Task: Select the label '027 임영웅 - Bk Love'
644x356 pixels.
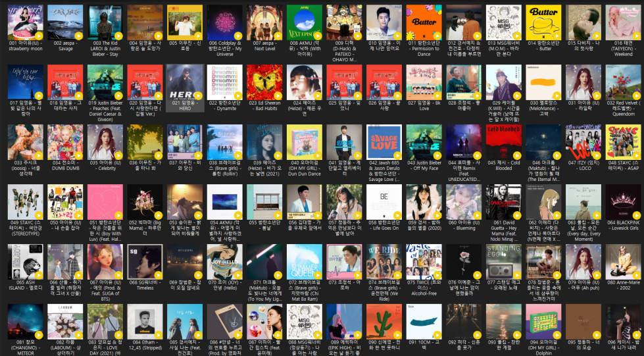Action: click(424, 106)
